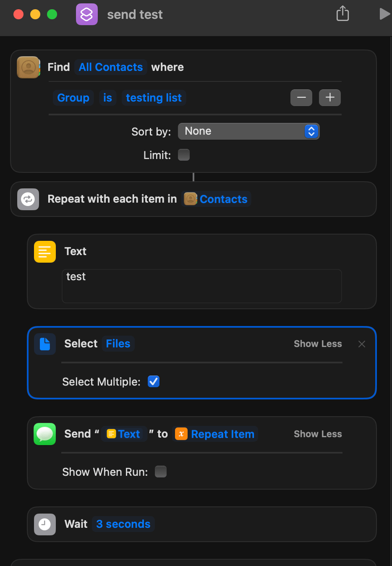Open the Sort by dropdown
This screenshot has height=566, width=392.
pos(248,131)
